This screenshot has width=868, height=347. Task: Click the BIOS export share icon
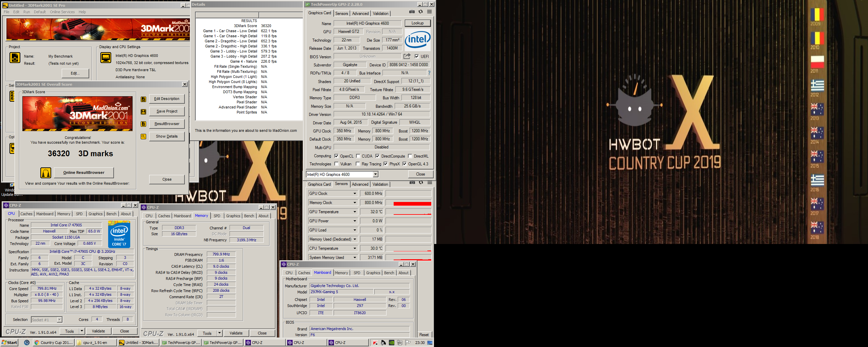407,56
